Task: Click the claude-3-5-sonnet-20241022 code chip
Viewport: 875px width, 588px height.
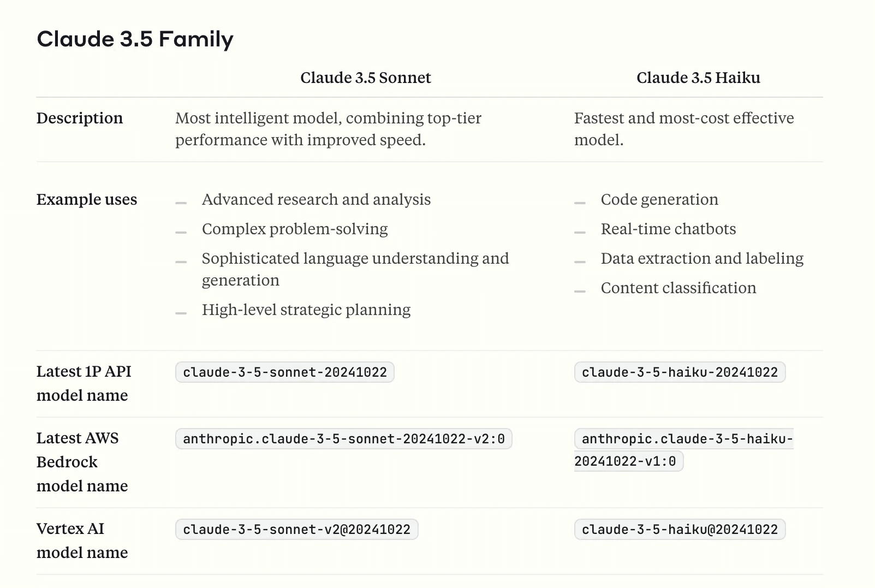Action: click(x=284, y=372)
